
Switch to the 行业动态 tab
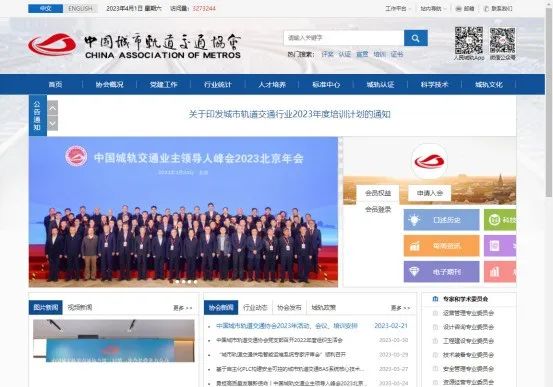[x=255, y=307]
